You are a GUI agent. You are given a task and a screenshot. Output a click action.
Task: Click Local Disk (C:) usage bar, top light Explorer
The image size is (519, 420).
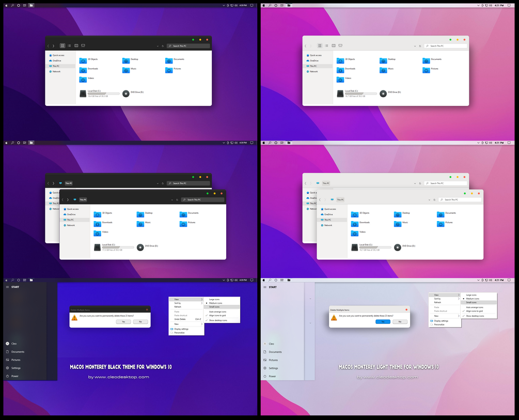361,94
